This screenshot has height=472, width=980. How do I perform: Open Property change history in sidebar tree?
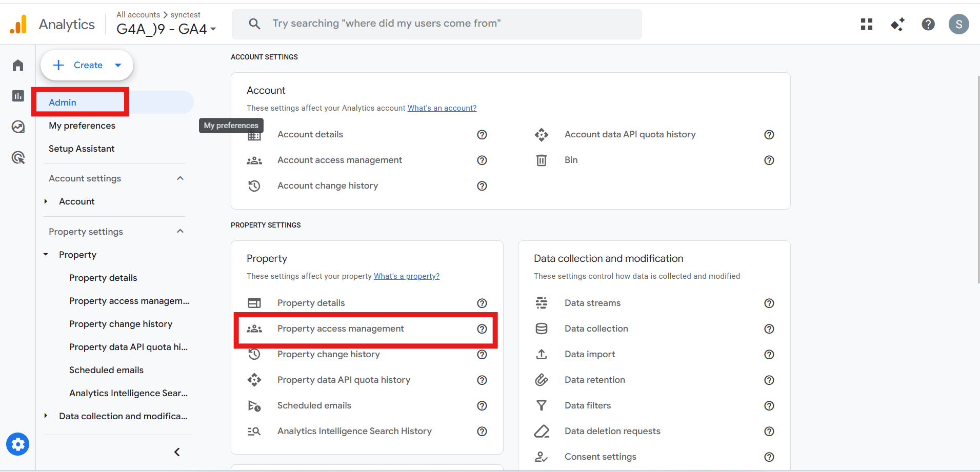[121, 324]
